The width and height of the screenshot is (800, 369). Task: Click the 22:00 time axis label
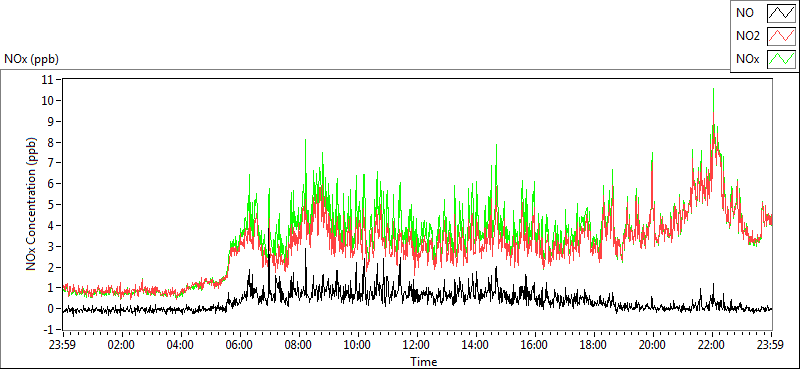coord(712,345)
